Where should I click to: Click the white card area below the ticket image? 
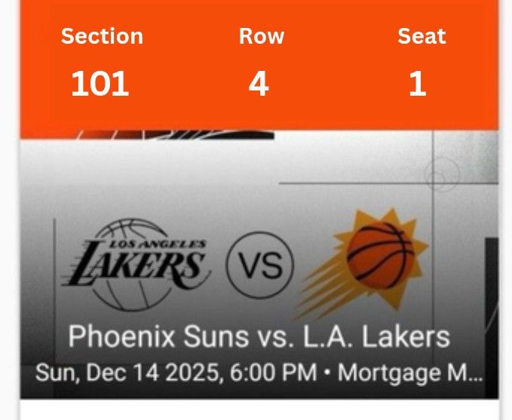click(x=259, y=409)
